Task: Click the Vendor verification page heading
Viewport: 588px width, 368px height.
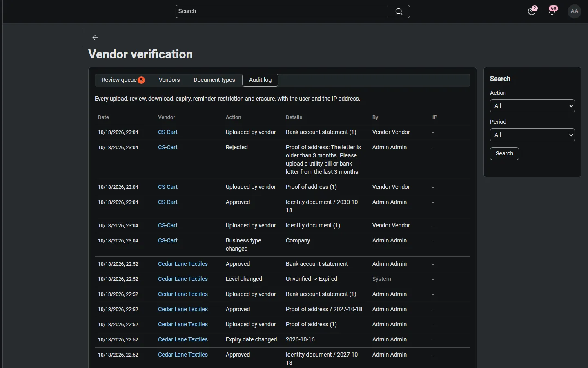Action: pyautogui.click(x=140, y=54)
